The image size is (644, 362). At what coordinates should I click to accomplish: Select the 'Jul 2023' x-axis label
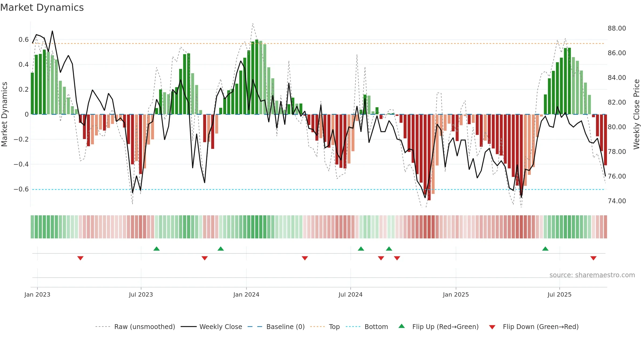[x=141, y=294]
